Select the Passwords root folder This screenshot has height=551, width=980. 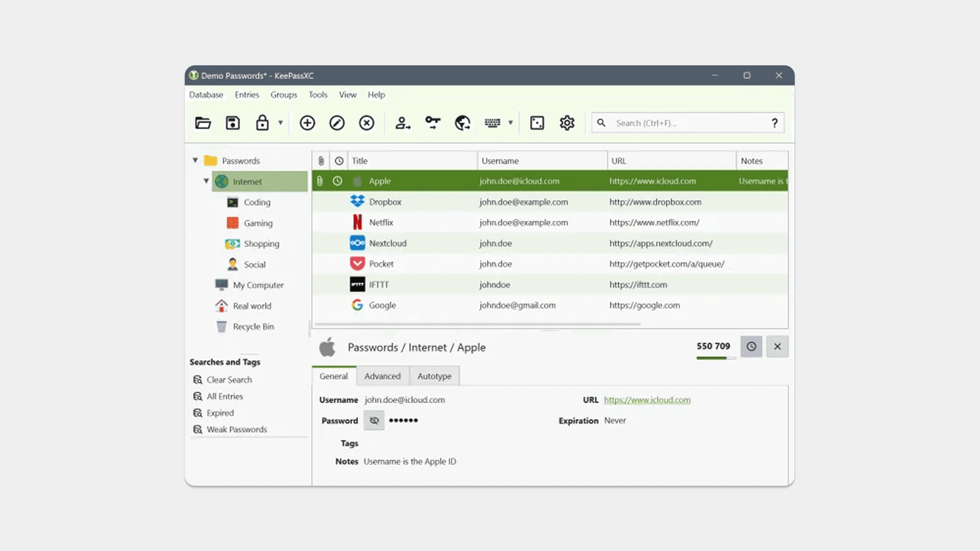[x=240, y=161]
